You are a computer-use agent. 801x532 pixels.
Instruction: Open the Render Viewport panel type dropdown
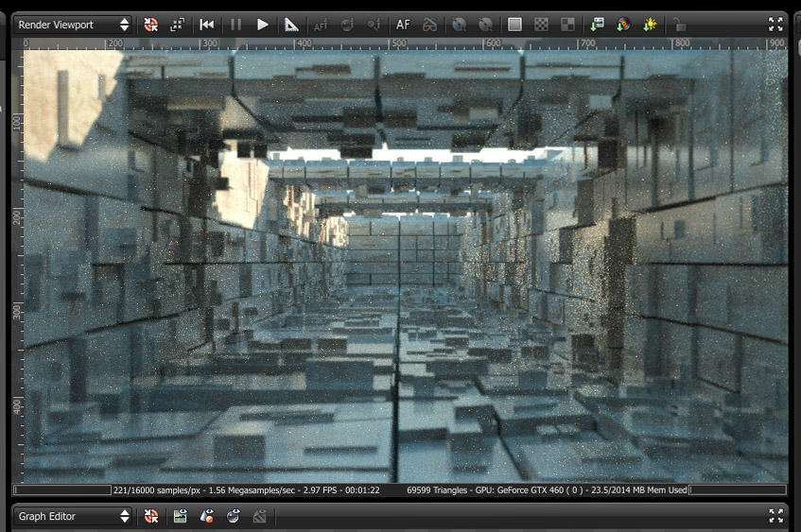point(73,25)
